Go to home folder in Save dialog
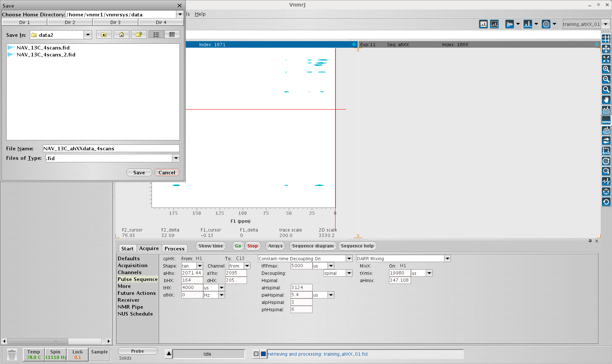This screenshot has height=364, width=612. pyautogui.click(x=121, y=35)
